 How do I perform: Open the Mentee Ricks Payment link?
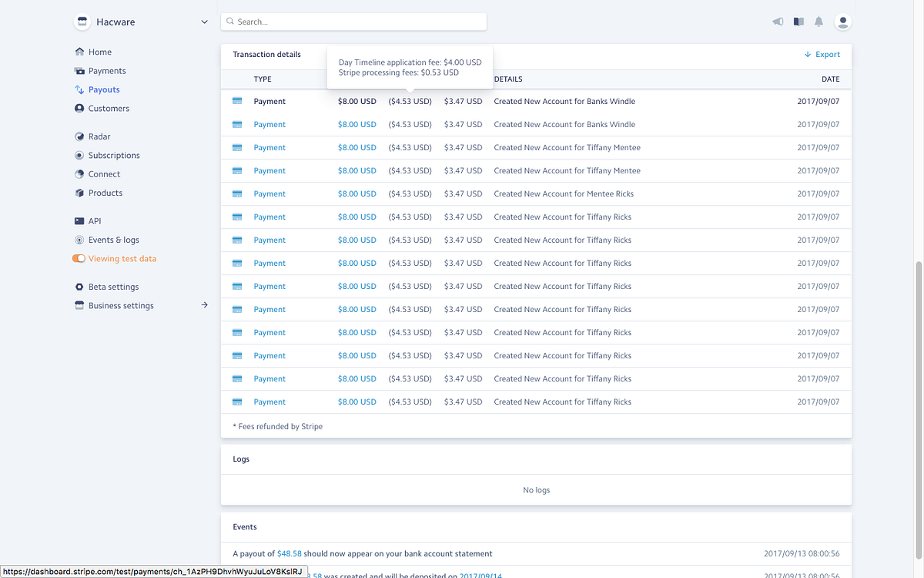269,193
